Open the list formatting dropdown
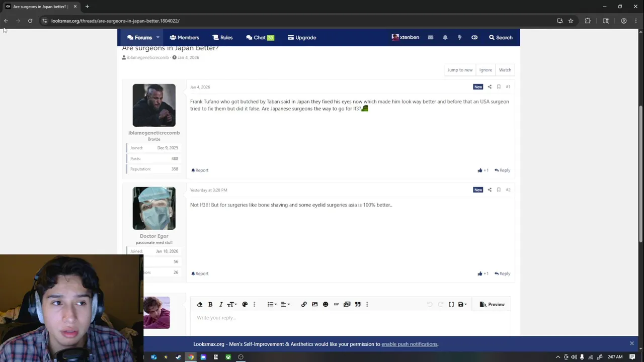This screenshot has height=362, width=644. [272, 304]
